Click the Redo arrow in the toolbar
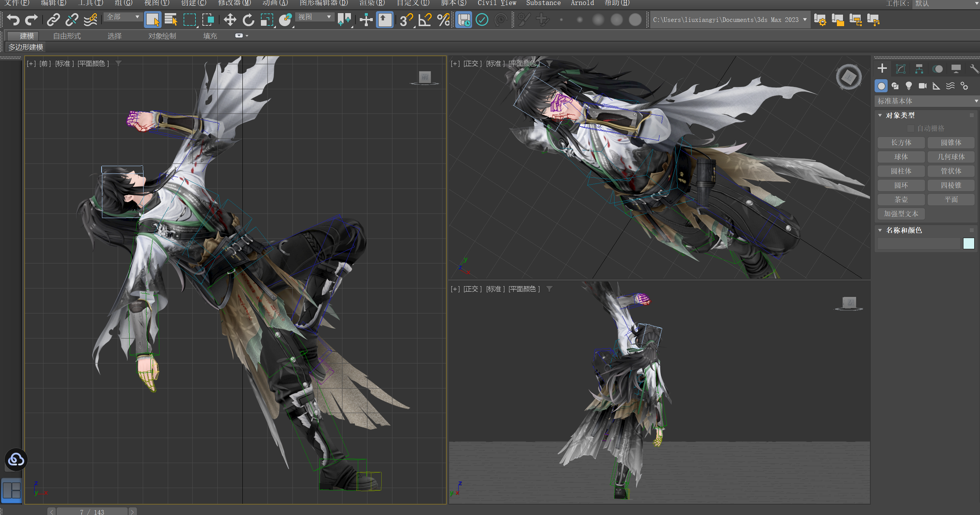This screenshot has height=515, width=980. click(x=32, y=20)
